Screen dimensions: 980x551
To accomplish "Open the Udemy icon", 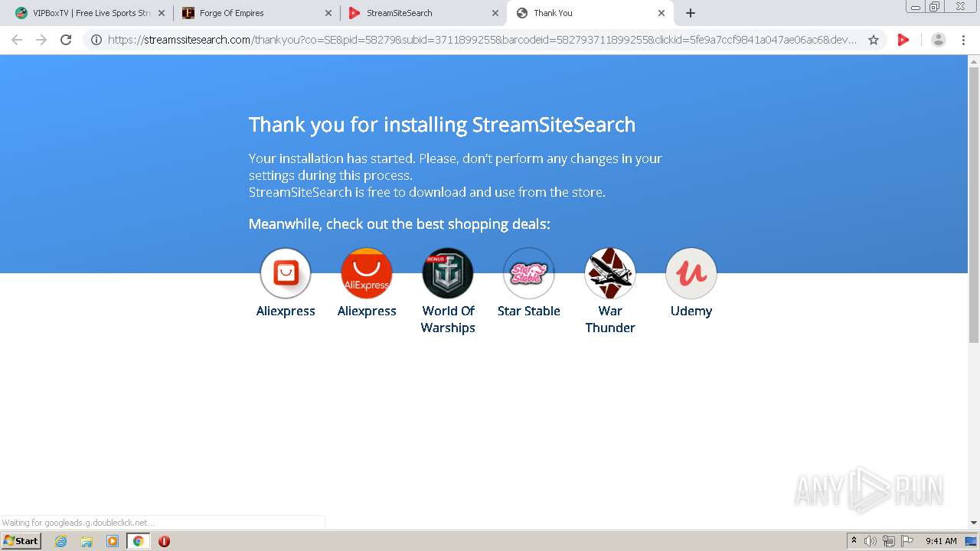I will 691,273.
